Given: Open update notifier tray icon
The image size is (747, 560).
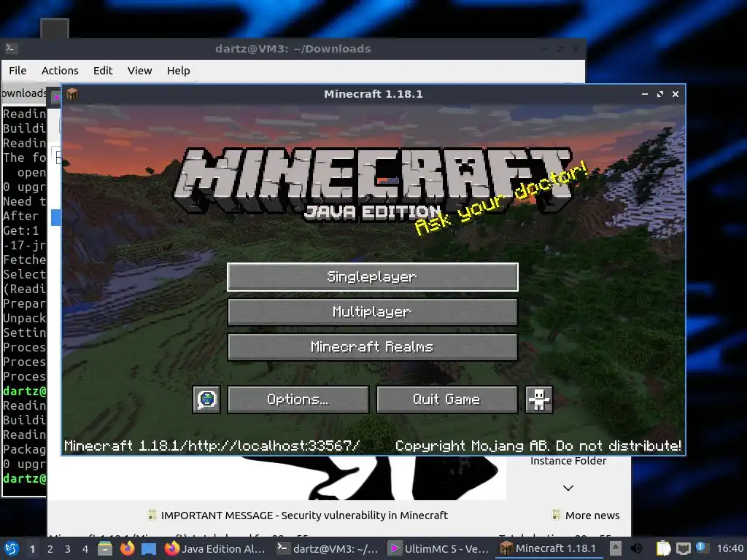Looking at the screenshot, I should tap(701, 548).
